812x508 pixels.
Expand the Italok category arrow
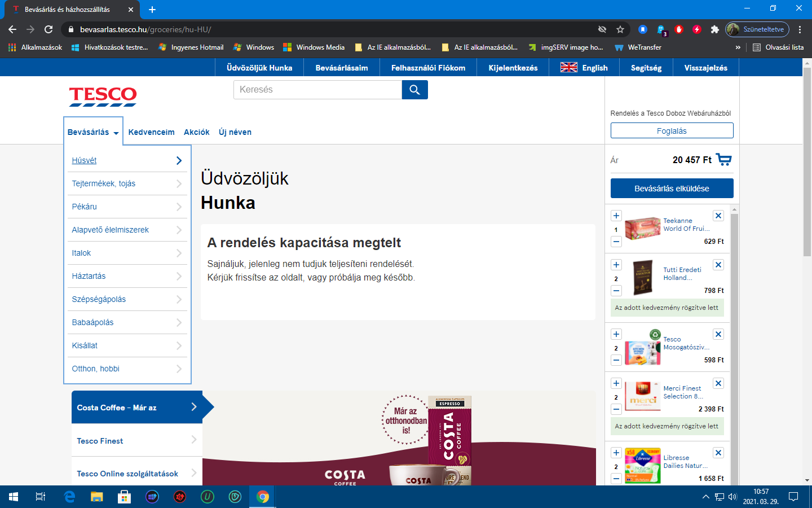(x=179, y=253)
